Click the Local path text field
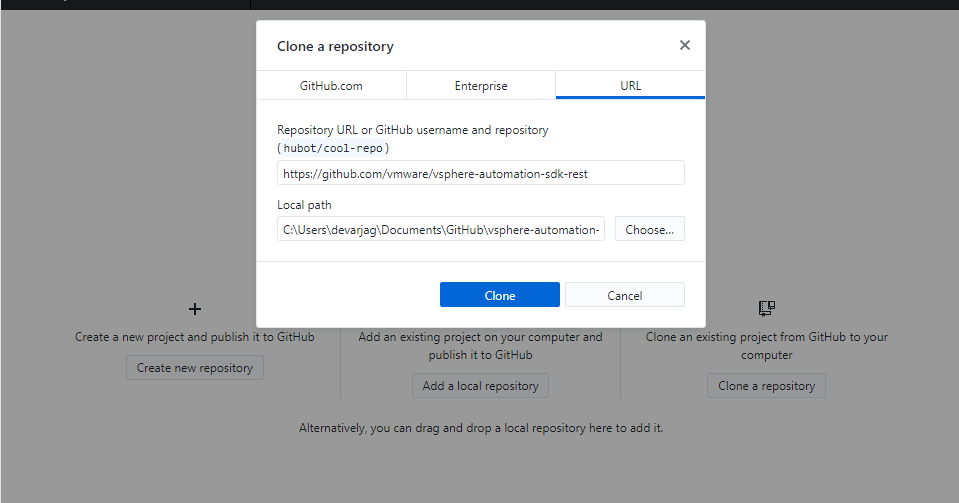 [x=441, y=229]
